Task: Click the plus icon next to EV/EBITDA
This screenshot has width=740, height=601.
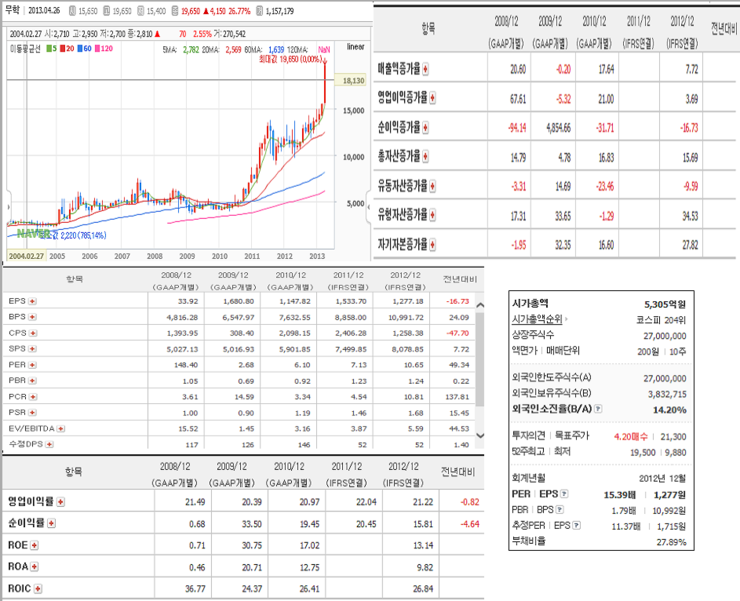Action: 60,429
